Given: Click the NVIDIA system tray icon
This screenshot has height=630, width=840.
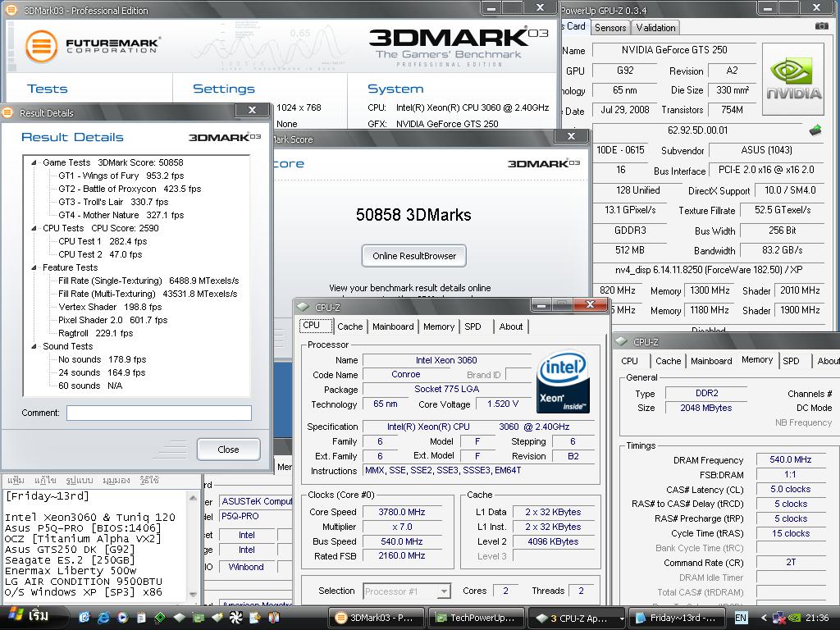Looking at the screenshot, I should pos(794,618).
